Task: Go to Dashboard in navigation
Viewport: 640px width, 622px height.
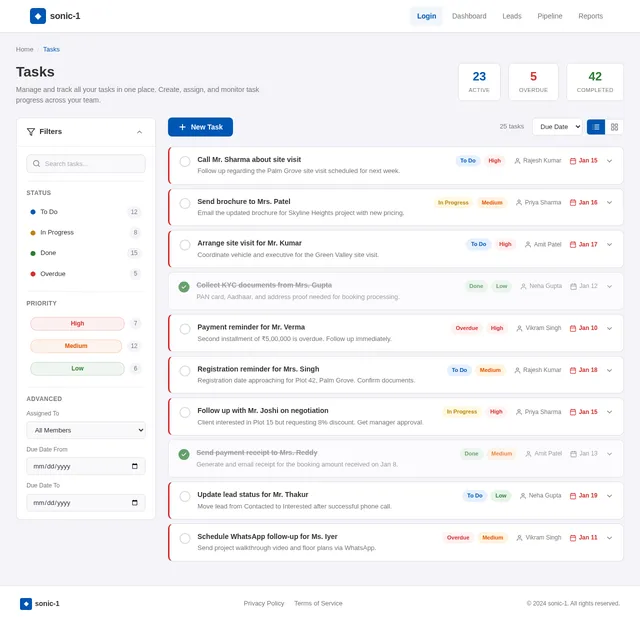Action: (469, 16)
